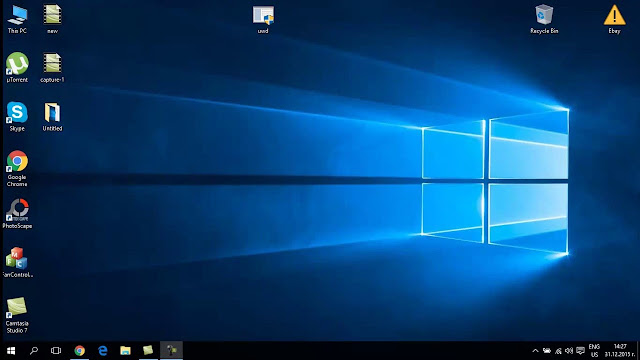
Task: Open File Explorer from the taskbar
Action: (125, 351)
